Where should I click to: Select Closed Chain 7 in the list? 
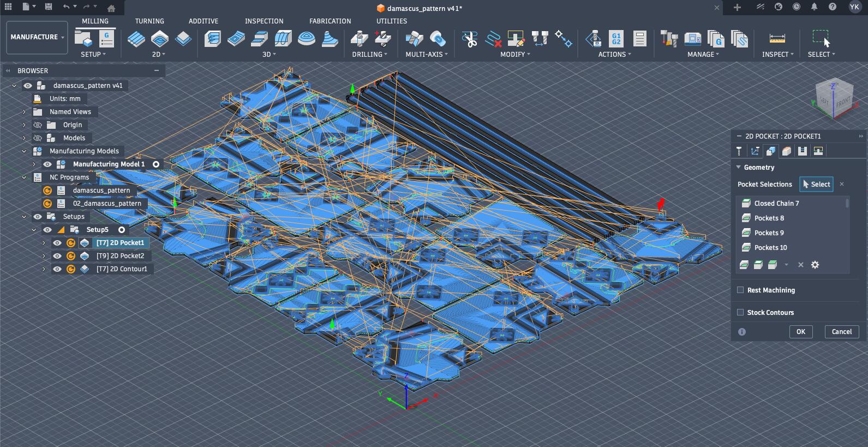(x=793, y=203)
